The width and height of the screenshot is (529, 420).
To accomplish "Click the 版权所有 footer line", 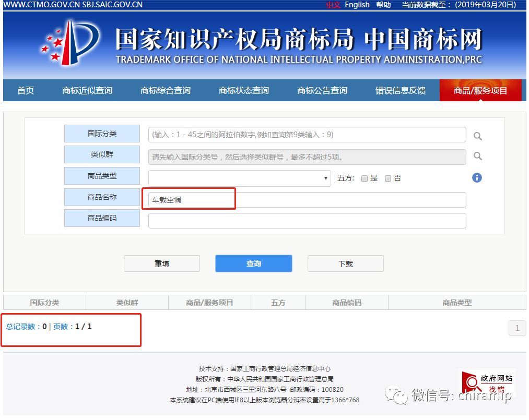I will pyautogui.click(x=264, y=379).
